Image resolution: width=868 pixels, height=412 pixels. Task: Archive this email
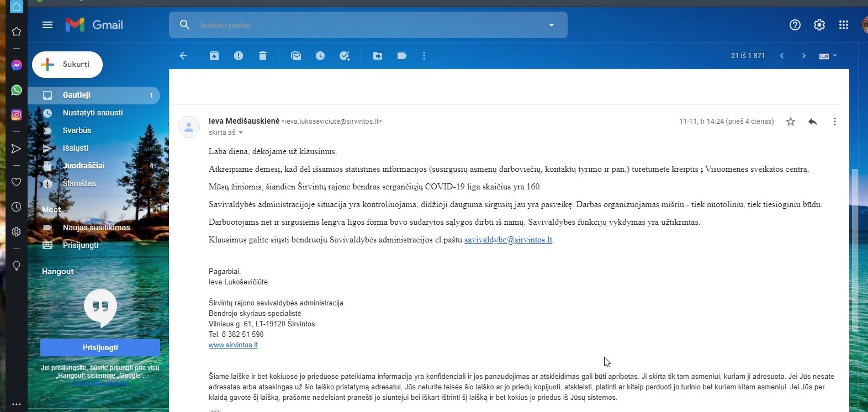pyautogui.click(x=214, y=56)
